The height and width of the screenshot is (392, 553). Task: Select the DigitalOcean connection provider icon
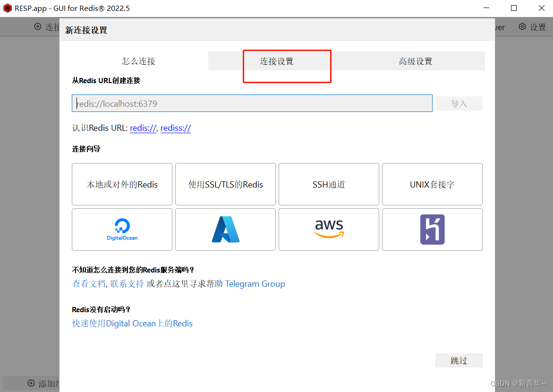(122, 230)
